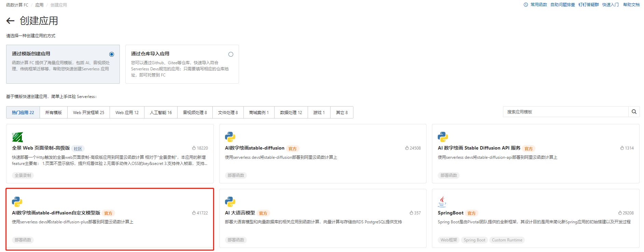644x252 pixels.
Task: Click the Web框架 tag on SpringBoot card
Action: (x=449, y=240)
